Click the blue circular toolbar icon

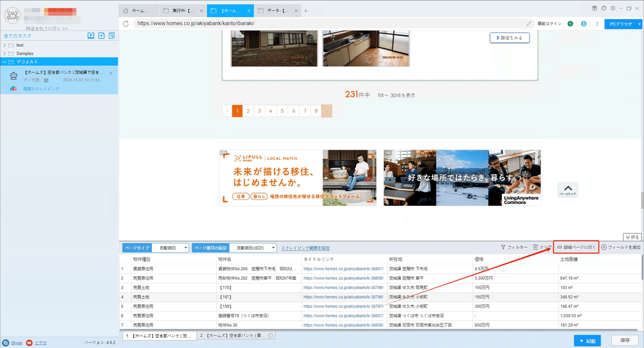coord(584,24)
